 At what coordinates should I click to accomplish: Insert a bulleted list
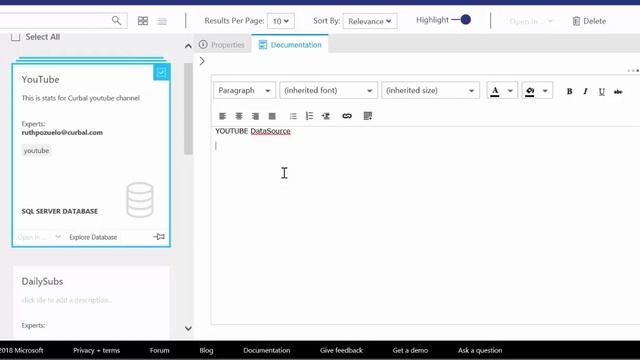293,116
